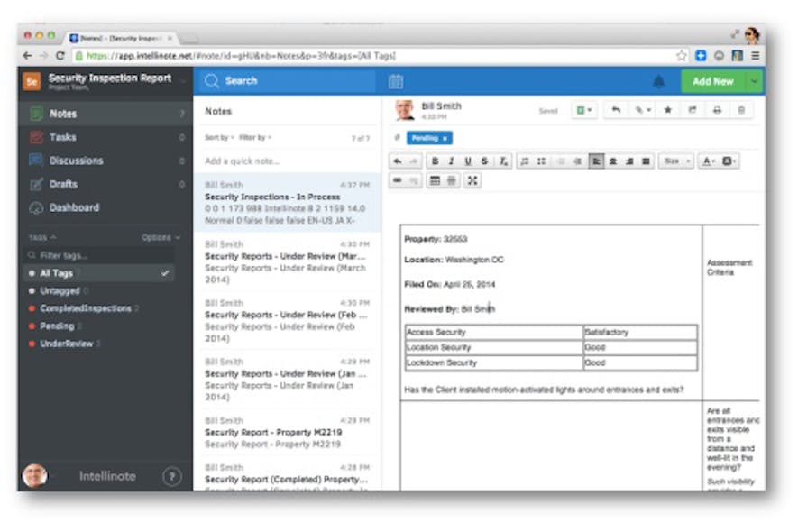Viewport: 798px width, 532px height.
Task: Open the Security Report - Property M2219 note
Action: point(287,433)
